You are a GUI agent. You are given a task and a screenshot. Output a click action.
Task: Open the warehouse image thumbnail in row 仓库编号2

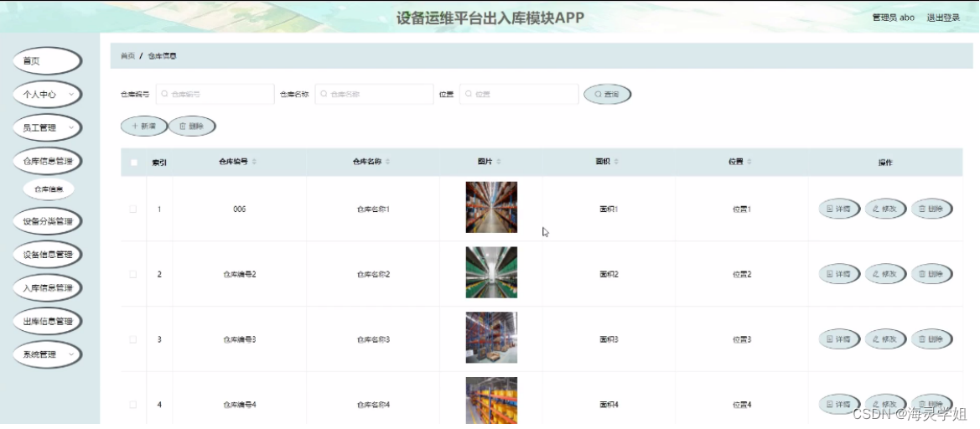click(x=491, y=272)
